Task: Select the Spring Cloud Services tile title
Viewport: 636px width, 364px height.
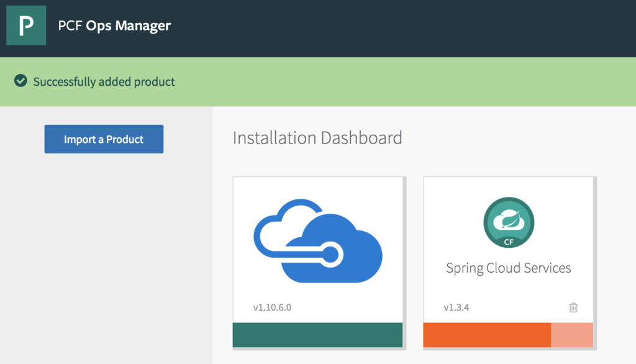Action: pyautogui.click(x=508, y=268)
